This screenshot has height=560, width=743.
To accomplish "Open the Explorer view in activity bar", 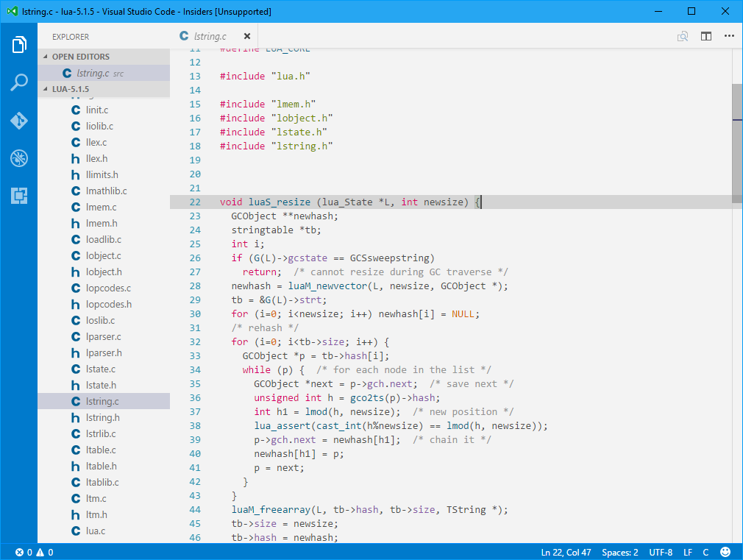I will coord(19,45).
